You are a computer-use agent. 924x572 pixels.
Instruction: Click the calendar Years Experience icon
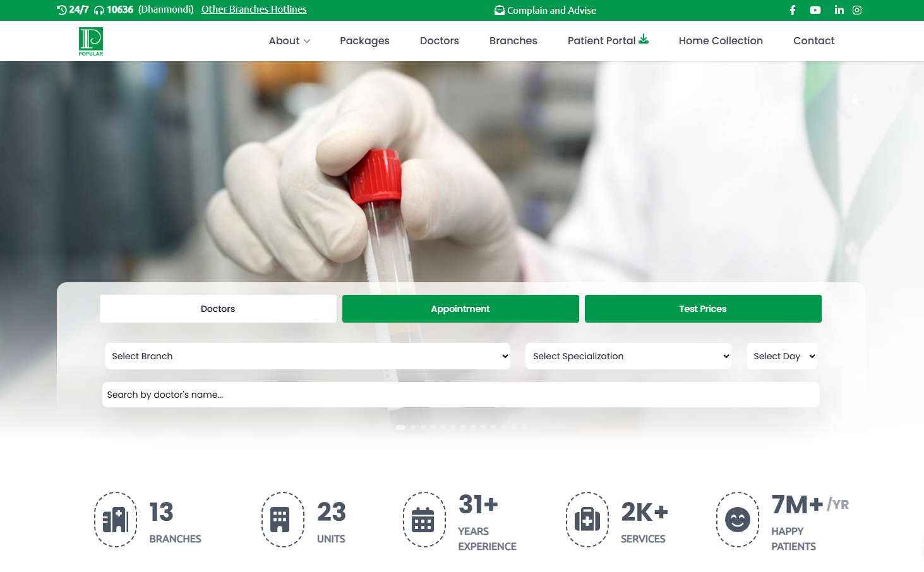(423, 520)
